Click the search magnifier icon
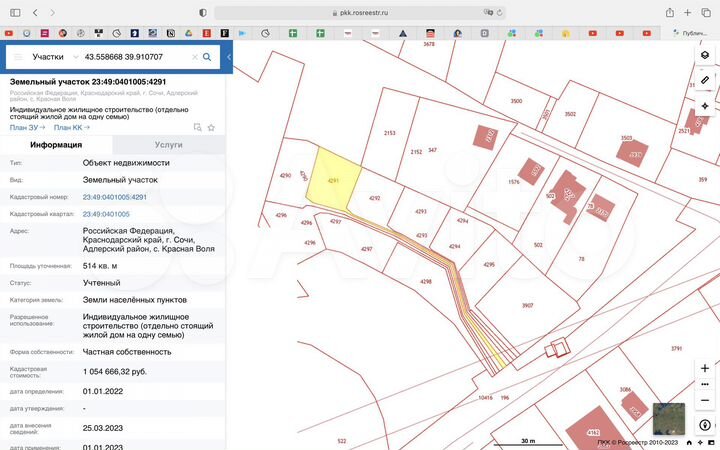 207,57
